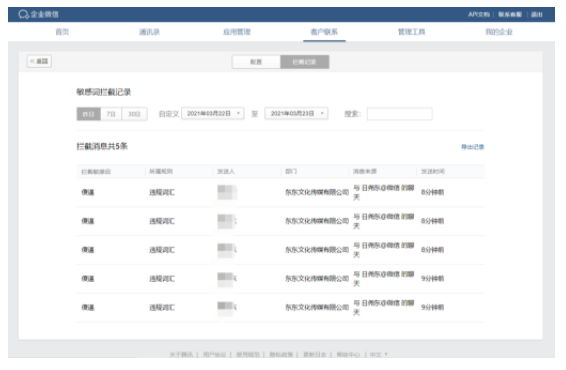Select the 拦截记录 toggle tab
Screen dimensions: 566x370
(305, 62)
